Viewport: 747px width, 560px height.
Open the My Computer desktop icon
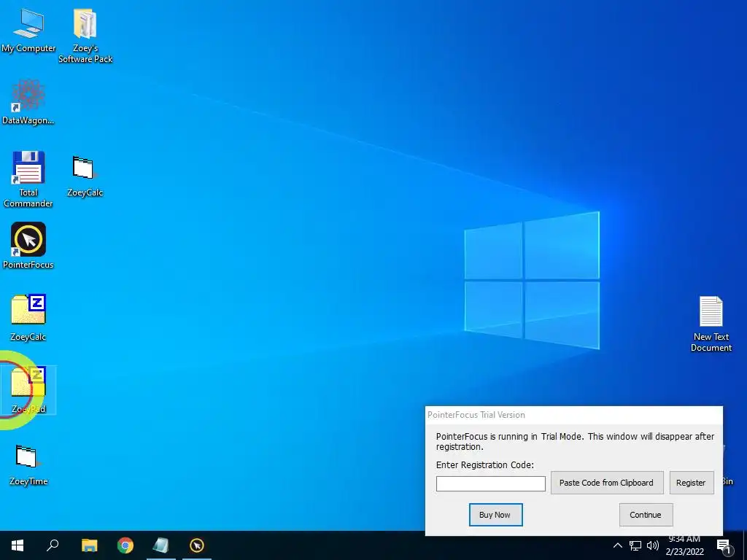click(28, 31)
